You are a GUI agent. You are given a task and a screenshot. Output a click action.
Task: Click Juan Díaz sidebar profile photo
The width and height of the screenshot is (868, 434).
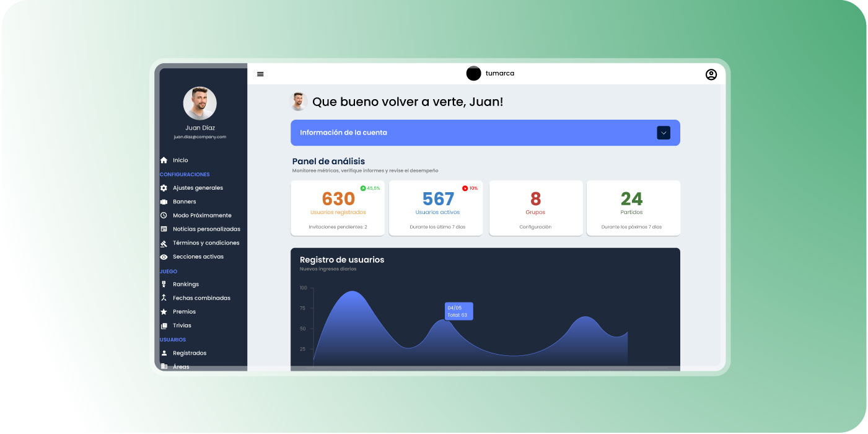199,104
